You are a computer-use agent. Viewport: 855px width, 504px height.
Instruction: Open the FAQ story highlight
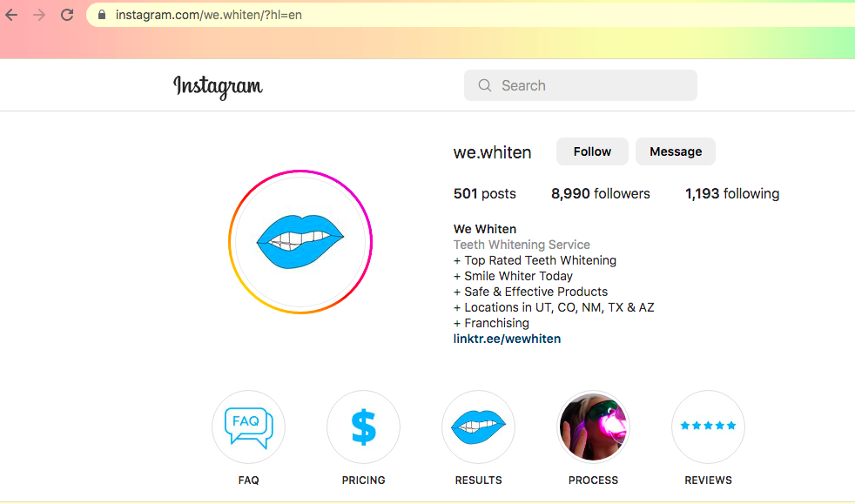coord(248,427)
